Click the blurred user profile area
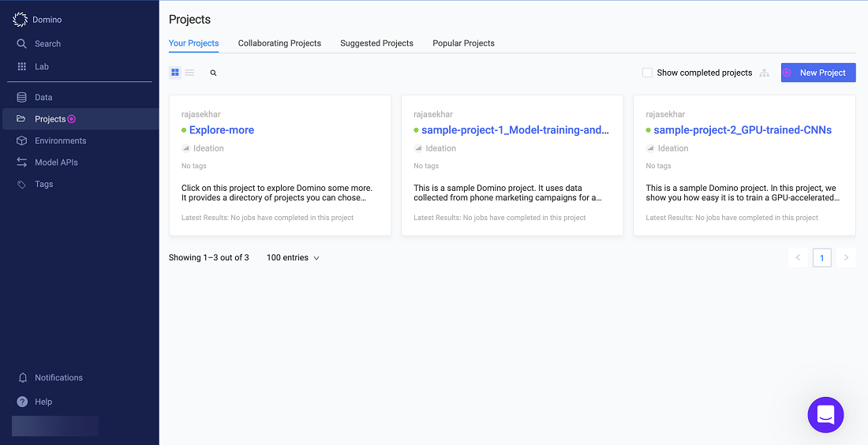Viewport: 868px width, 445px height. click(55, 426)
